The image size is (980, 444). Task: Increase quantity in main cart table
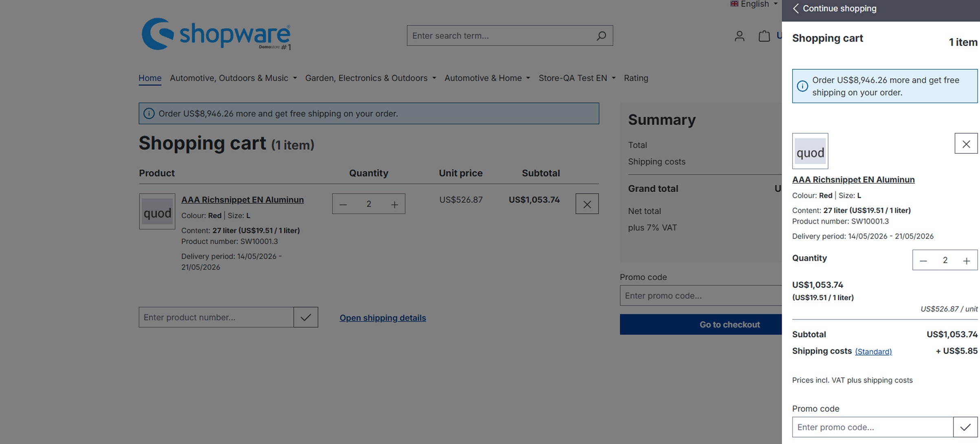pos(394,204)
